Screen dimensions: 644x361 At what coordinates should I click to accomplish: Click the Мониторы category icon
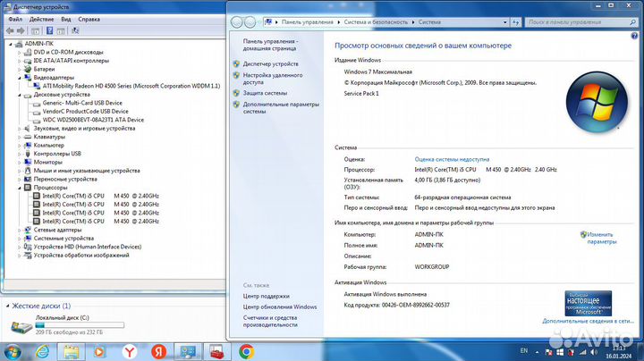tap(28, 162)
